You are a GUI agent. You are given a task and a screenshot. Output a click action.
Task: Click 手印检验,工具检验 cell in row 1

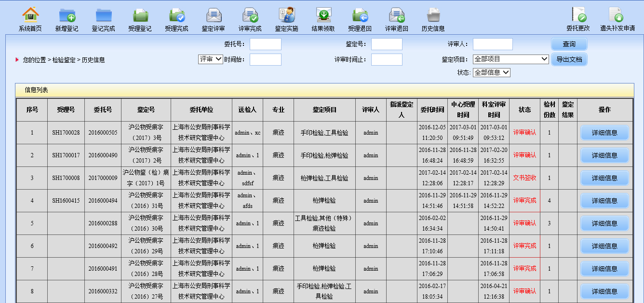(x=325, y=133)
